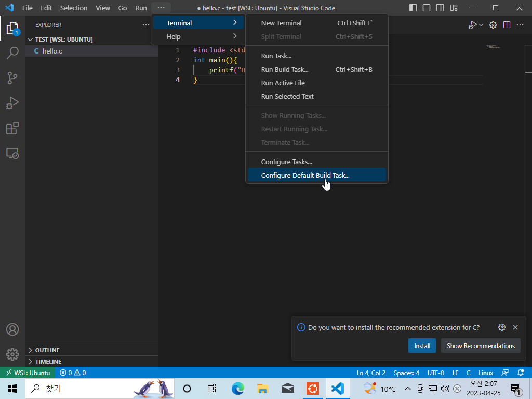Toggle Primary Side Bar layout icon

[413, 8]
